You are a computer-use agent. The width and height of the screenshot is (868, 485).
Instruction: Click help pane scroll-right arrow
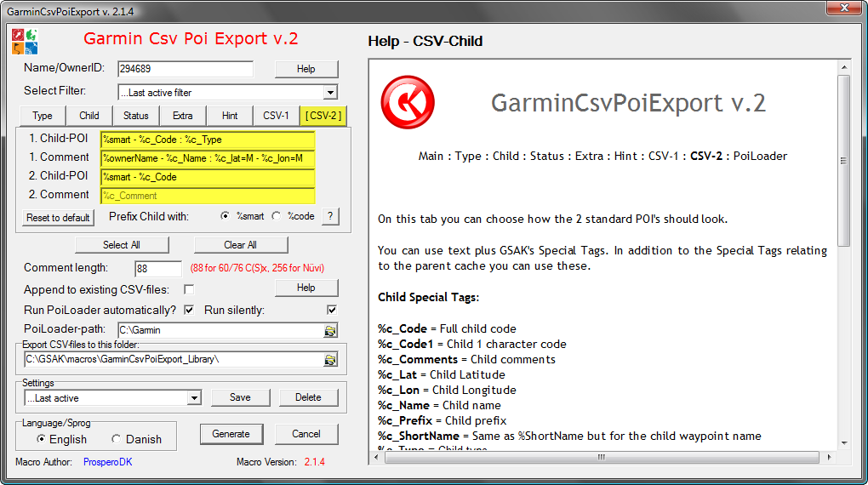click(829, 457)
